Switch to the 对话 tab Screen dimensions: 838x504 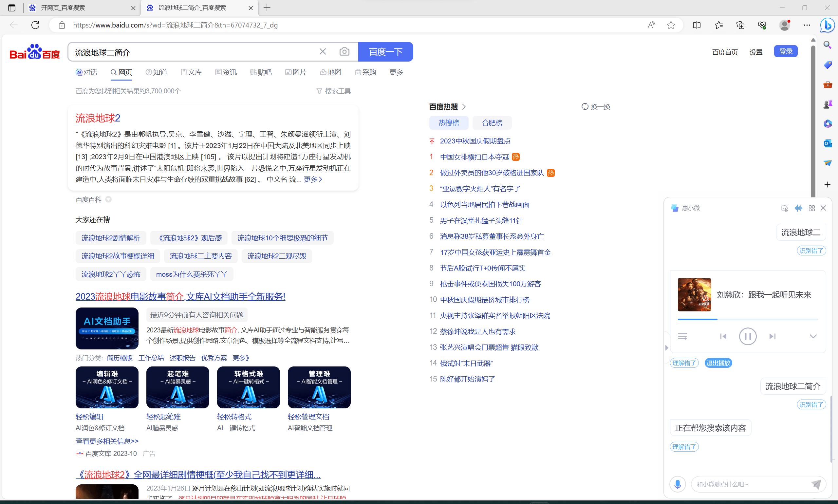[x=86, y=72]
